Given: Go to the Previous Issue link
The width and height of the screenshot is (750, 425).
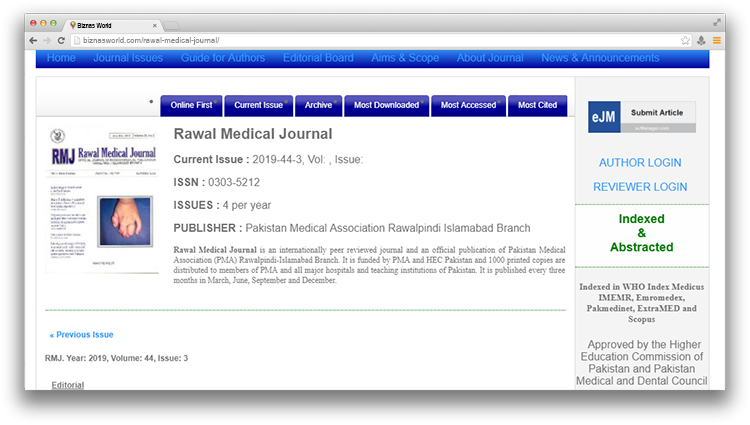Looking at the screenshot, I should 81,335.
